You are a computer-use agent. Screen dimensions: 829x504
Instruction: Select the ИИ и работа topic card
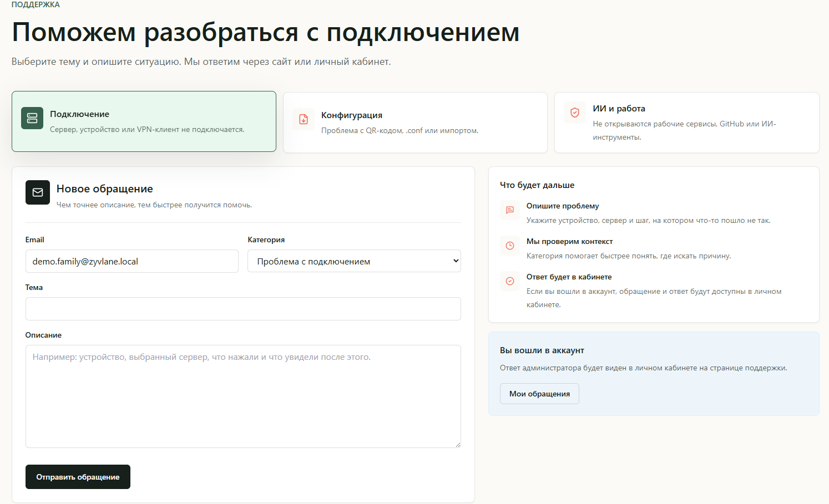[x=687, y=123]
